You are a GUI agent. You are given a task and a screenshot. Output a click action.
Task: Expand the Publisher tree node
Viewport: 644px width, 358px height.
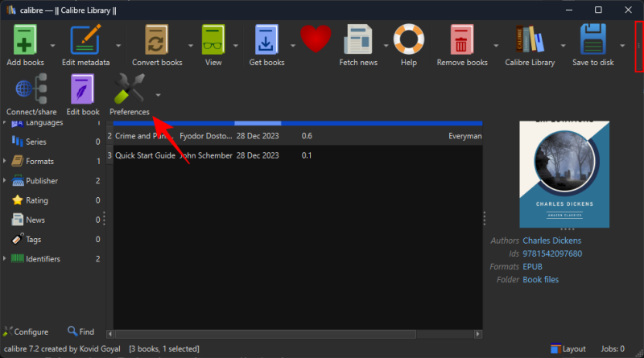coord(5,180)
